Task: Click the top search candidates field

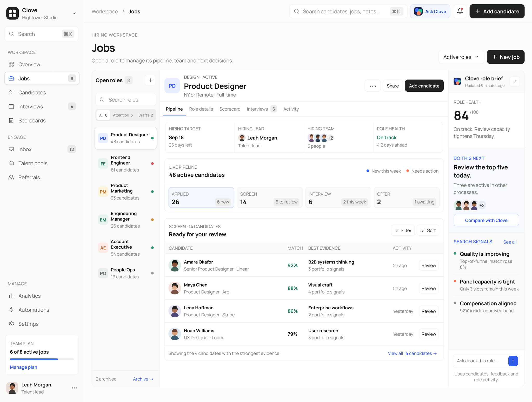Action: pyautogui.click(x=348, y=11)
